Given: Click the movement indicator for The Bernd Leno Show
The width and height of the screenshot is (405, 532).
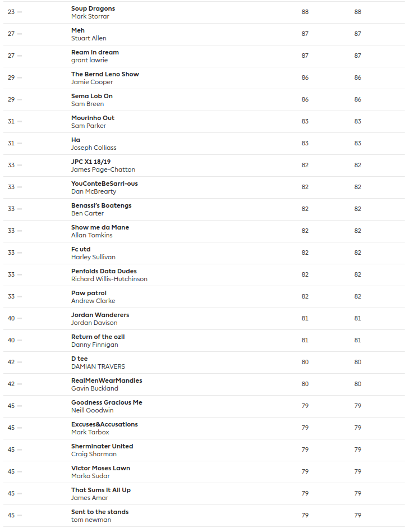Looking at the screenshot, I should click(x=20, y=77).
